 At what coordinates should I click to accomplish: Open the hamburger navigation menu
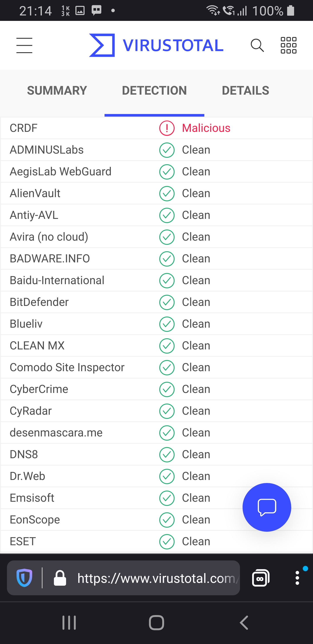click(24, 45)
